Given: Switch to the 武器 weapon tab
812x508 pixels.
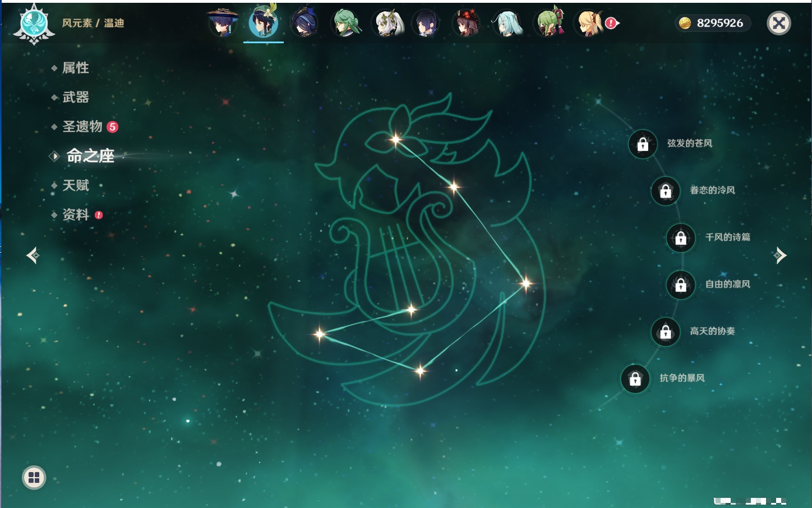Looking at the screenshot, I should (x=75, y=97).
